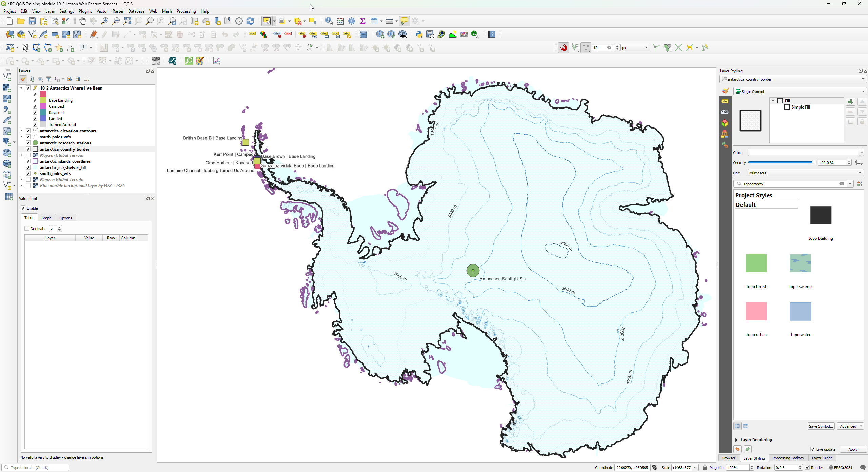Enable the Mapzen Global Terrain layer

pyautogui.click(x=28, y=155)
